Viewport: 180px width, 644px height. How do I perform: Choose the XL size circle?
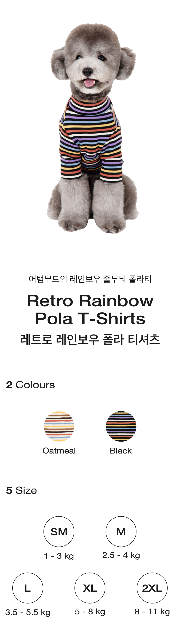click(x=90, y=588)
